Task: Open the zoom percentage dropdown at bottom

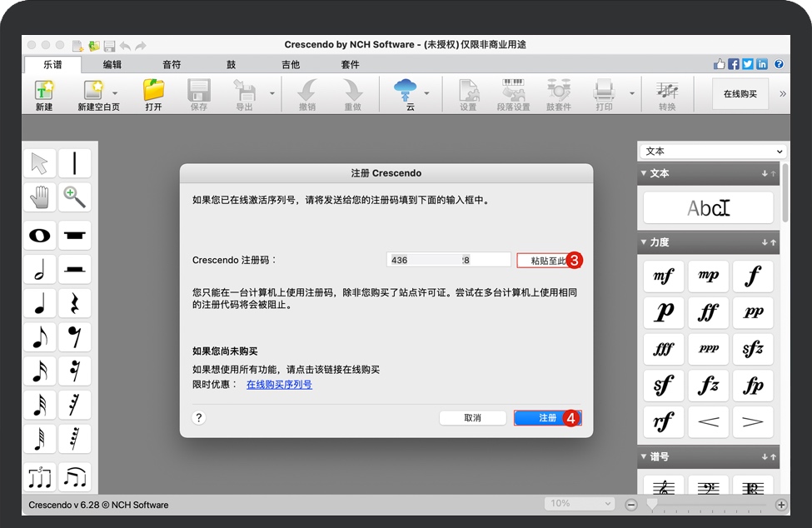Action: coord(580,503)
